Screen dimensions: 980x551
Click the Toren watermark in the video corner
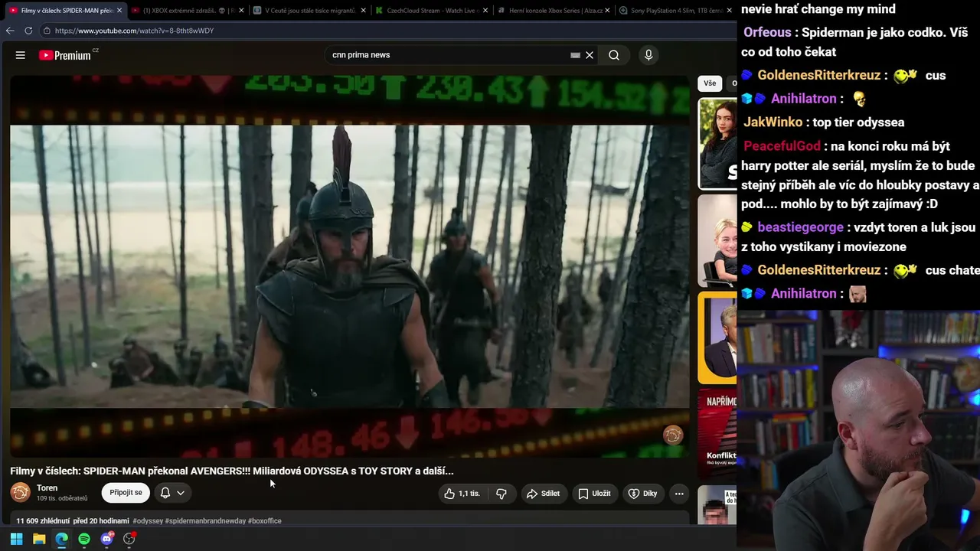point(673,435)
